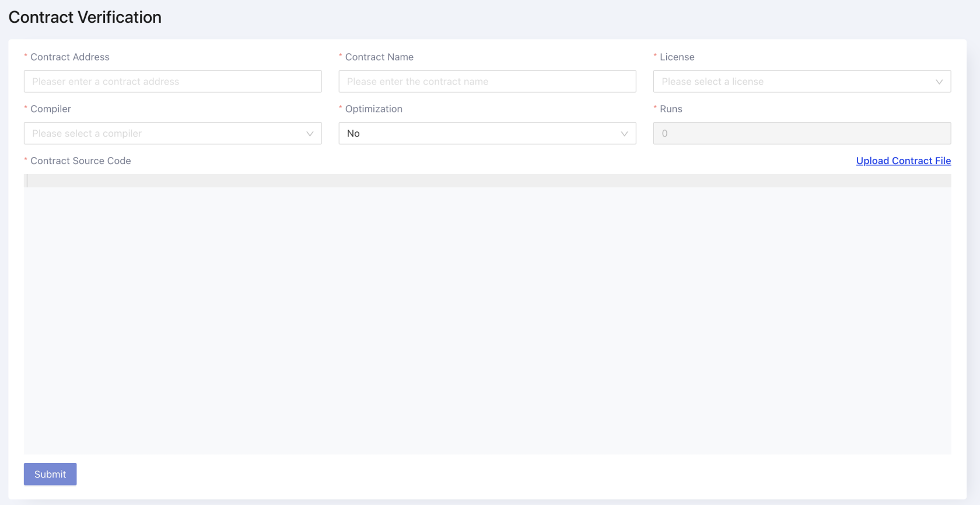Click the highlighted first line of code editor
Viewport: 980px width, 505px height.
(x=487, y=181)
